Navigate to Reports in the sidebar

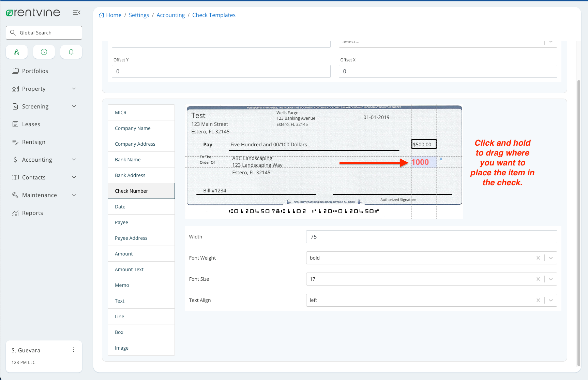point(32,213)
